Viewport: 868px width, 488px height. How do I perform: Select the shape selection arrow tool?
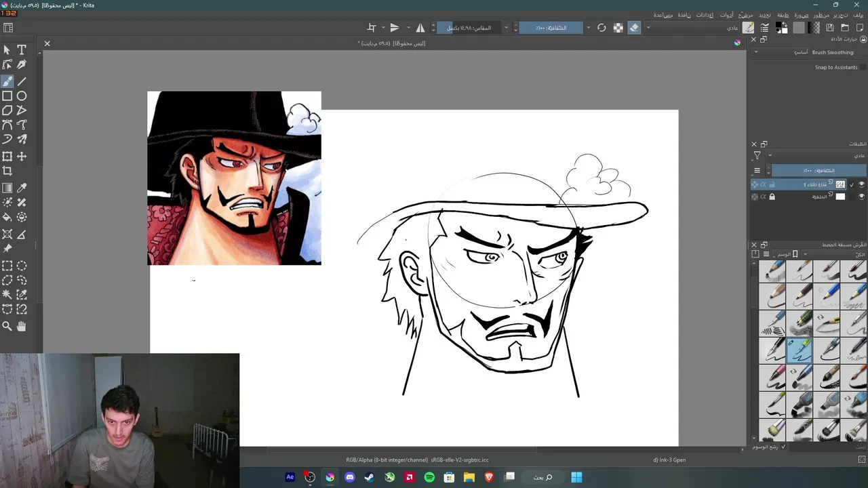tap(7, 49)
